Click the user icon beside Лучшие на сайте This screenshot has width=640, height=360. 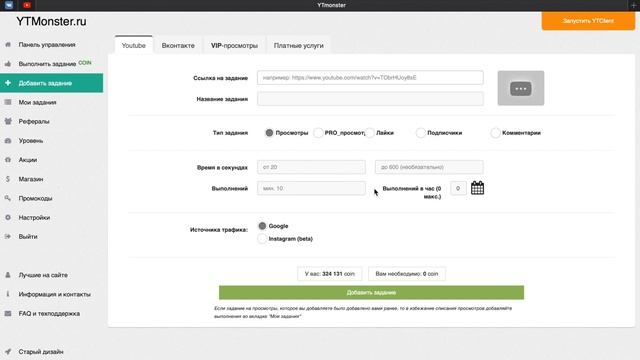8,275
